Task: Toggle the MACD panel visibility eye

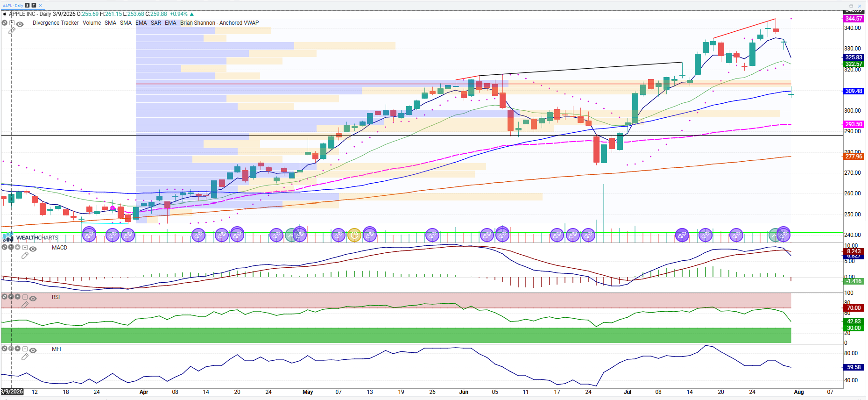Action: pos(33,249)
